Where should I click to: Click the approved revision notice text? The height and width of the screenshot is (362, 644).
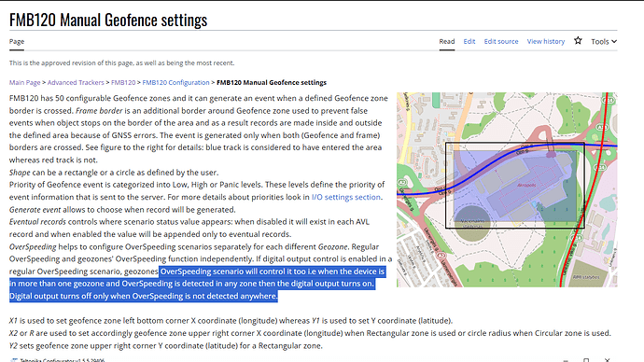click(121, 63)
